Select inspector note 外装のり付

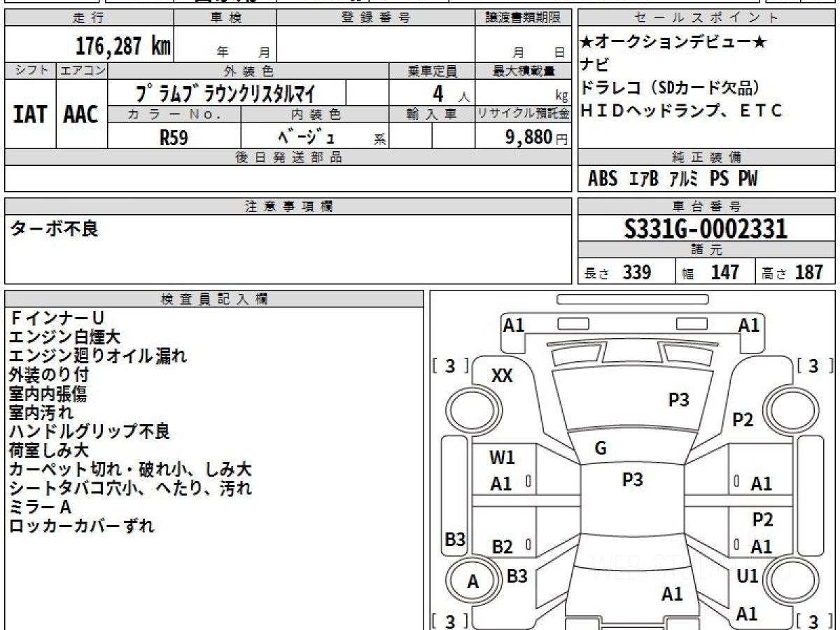point(49,374)
